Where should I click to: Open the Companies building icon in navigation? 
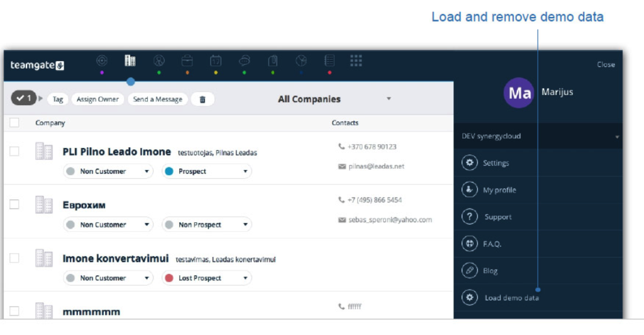pos(130,61)
